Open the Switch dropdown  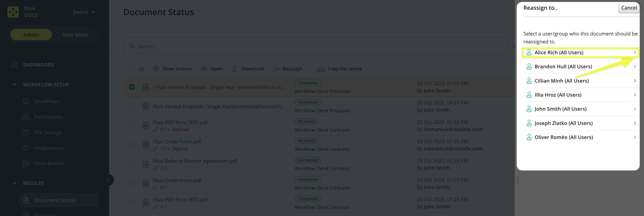click(x=84, y=12)
